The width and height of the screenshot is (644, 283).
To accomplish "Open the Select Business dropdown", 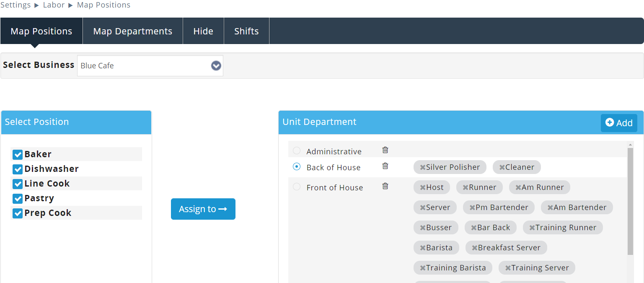I will 150,66.
